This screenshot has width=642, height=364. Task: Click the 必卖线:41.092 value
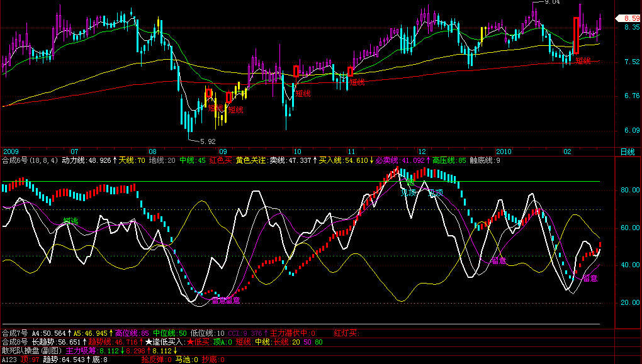(400, 160)
